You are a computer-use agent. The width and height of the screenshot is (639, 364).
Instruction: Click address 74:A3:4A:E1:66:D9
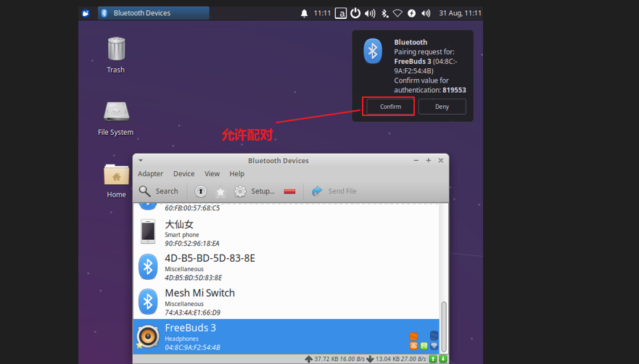[192, 313]
